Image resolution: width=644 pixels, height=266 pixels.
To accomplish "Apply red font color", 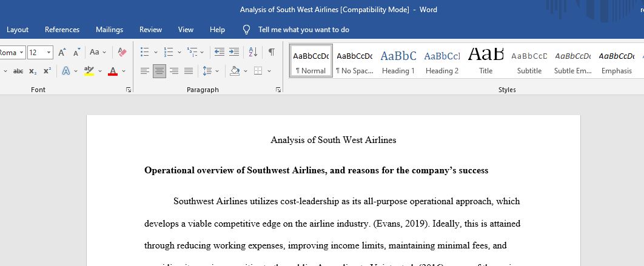I will (x=113, y=71).
